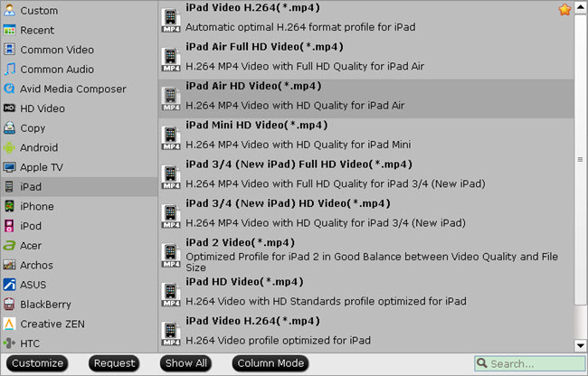This screenshot has height=376, width=588.
Task: Click the format list scrollbar thumb
Action: tap(580, 160)
